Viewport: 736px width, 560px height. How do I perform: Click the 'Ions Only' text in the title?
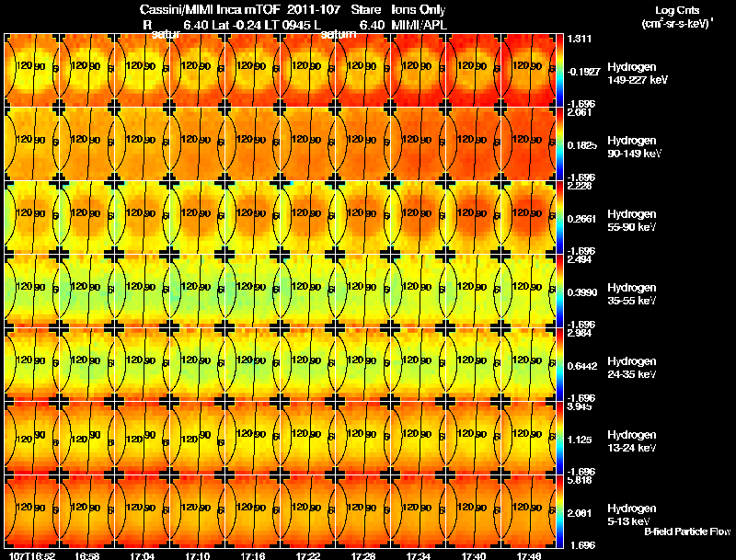[x=419, y=9]
